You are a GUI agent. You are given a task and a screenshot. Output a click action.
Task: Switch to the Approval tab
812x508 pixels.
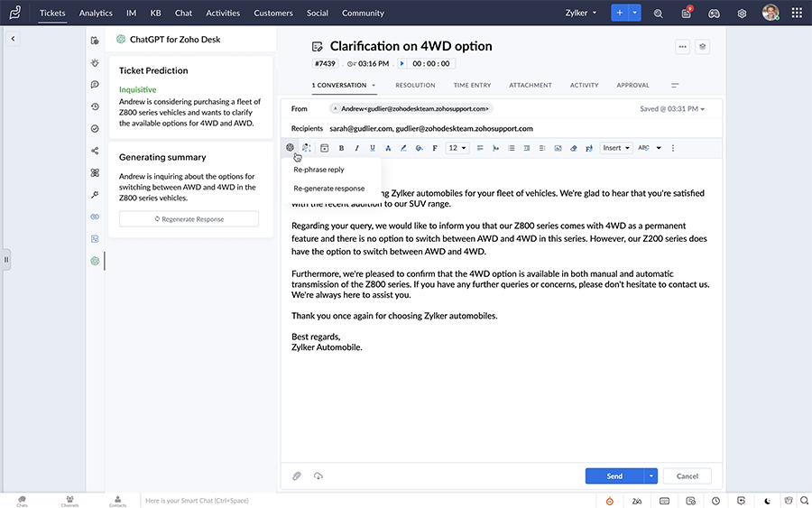[x=632, y=86]
